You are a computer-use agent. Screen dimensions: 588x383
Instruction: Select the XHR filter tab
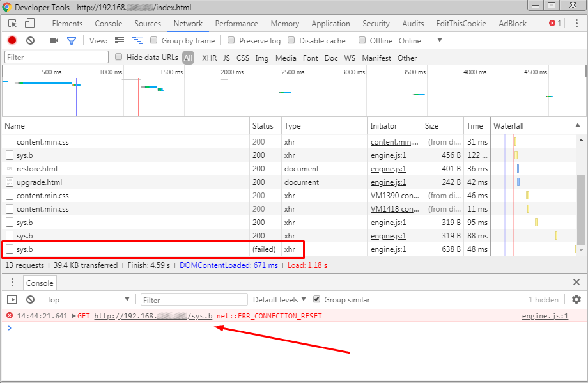(209, 58)
